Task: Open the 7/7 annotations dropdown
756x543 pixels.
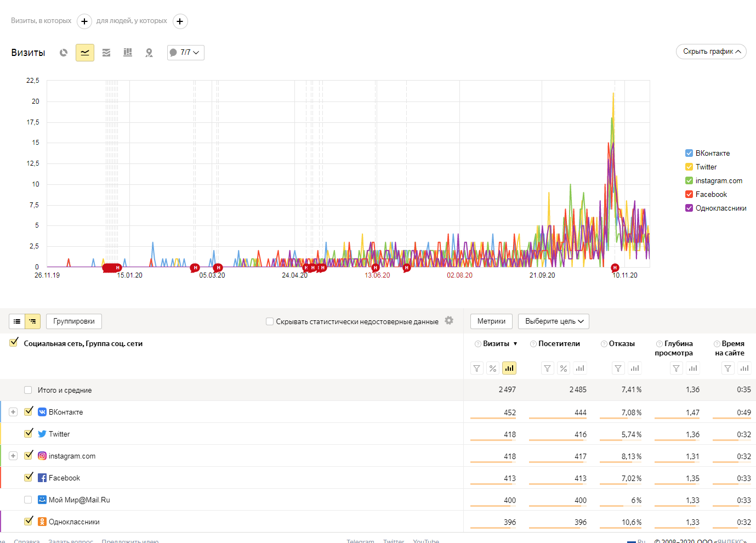Action: click(186, 53)
